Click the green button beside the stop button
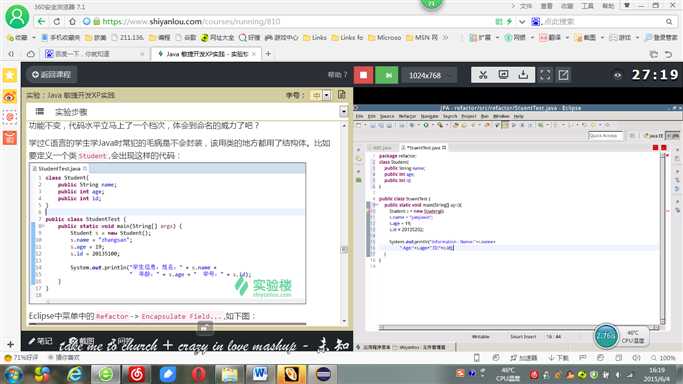683x384 pixels. coord(387,75)
